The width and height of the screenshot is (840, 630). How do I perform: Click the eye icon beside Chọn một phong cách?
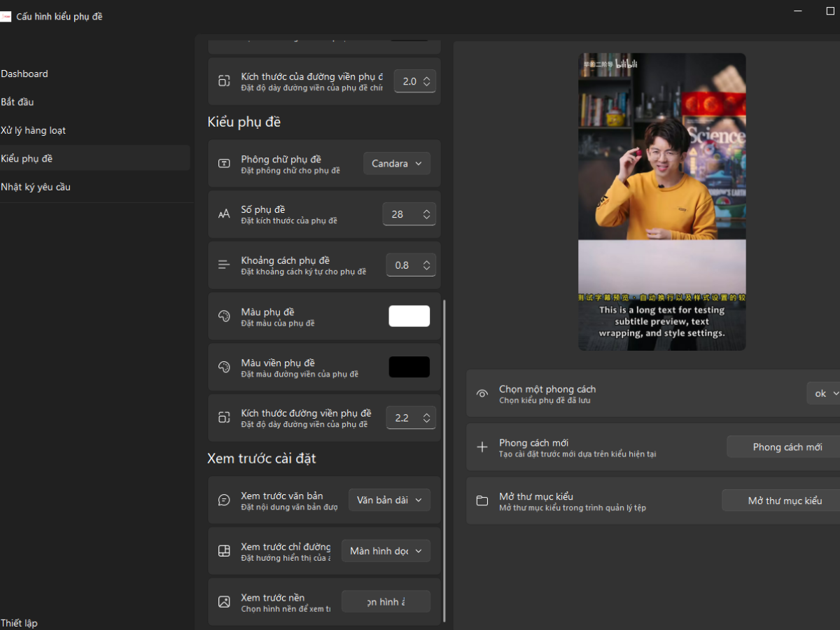[x=482, y=394]
